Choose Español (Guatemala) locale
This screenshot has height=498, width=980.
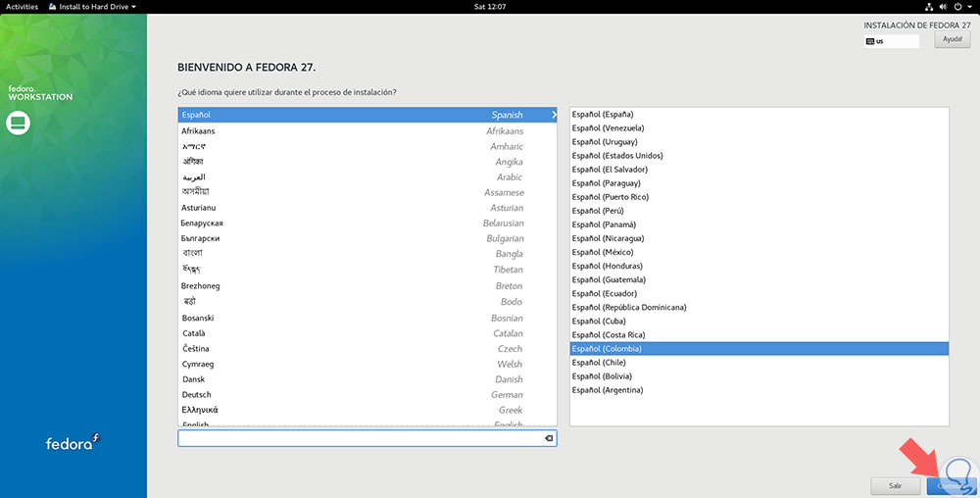759,279
